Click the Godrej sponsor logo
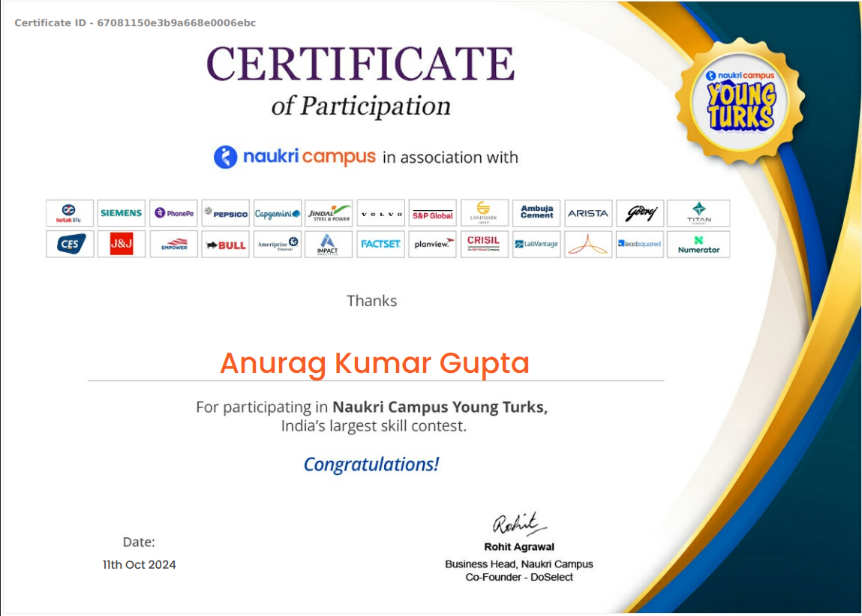The width and height of the screenshot is (862, 616). (641, 213)
